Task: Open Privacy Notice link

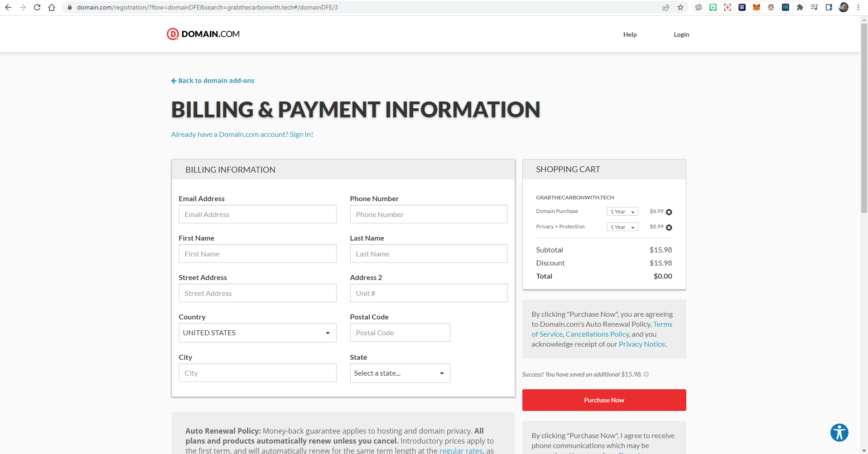Action: pos(642,344)
